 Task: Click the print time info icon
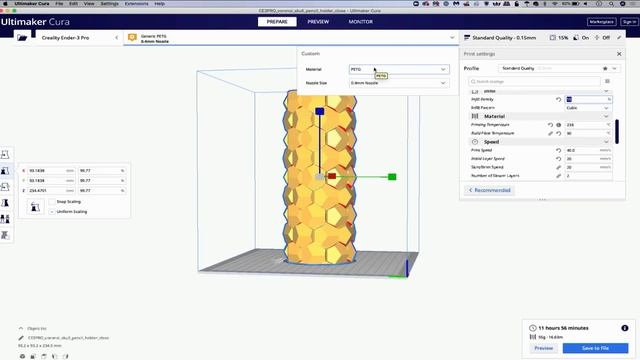pyautogui.click(x=624, y=328)
